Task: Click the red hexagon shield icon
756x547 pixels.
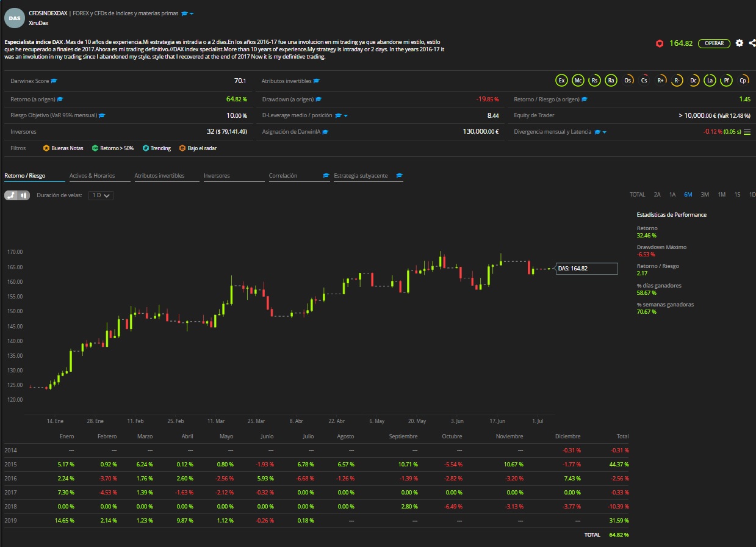Action: 659,43
